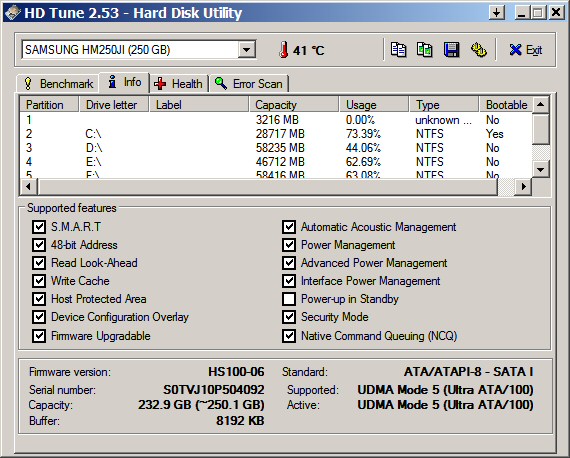
Task: Toggle 48-bit Address checkbox
Action: 39,245
